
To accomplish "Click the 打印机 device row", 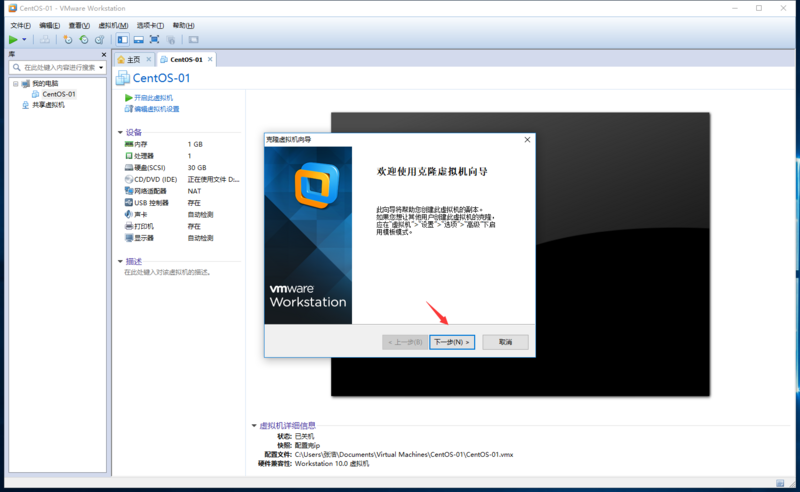I will pos(182,226).
